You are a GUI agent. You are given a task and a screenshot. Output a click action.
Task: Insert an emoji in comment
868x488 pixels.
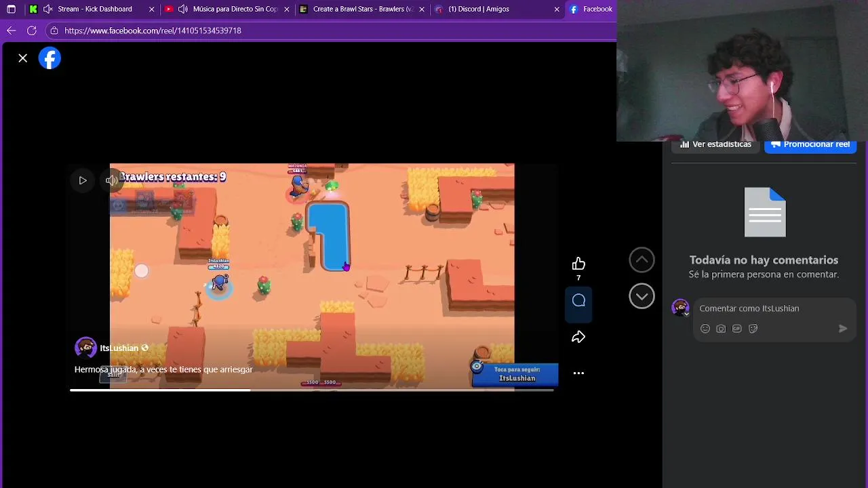coord(705,329)
